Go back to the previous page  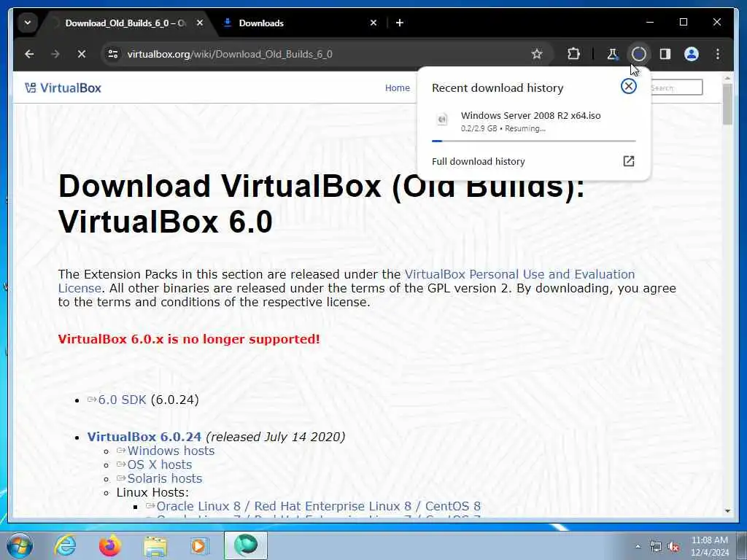[x=29, y=54]
